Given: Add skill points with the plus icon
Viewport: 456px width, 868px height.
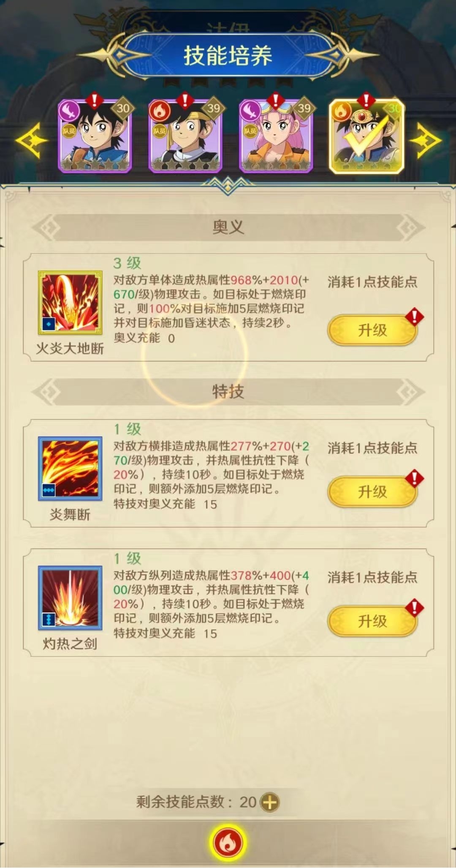Looking at the screenshot, I should coord(269,802).
